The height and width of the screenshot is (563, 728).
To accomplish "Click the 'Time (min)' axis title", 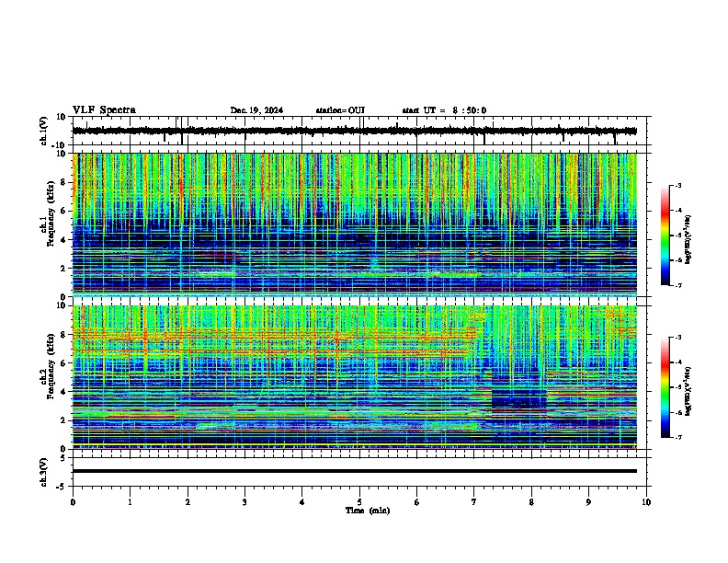I will tap(368, 511).
